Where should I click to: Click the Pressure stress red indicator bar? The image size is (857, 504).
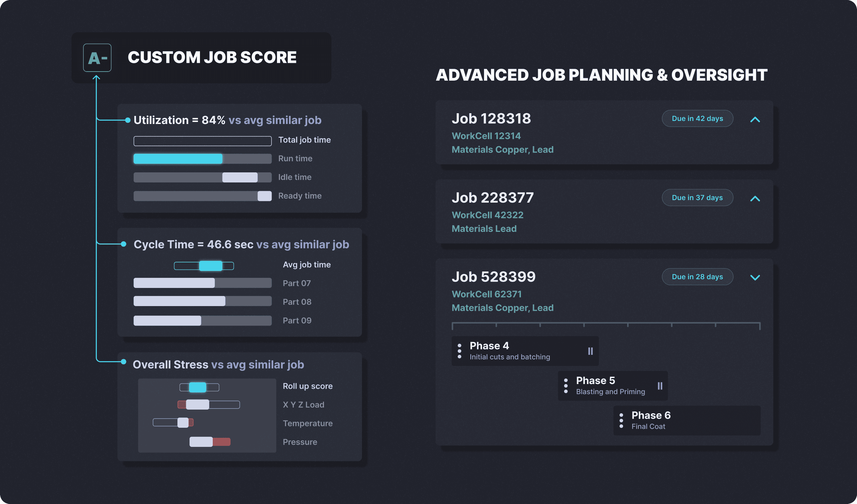(221, 442)
